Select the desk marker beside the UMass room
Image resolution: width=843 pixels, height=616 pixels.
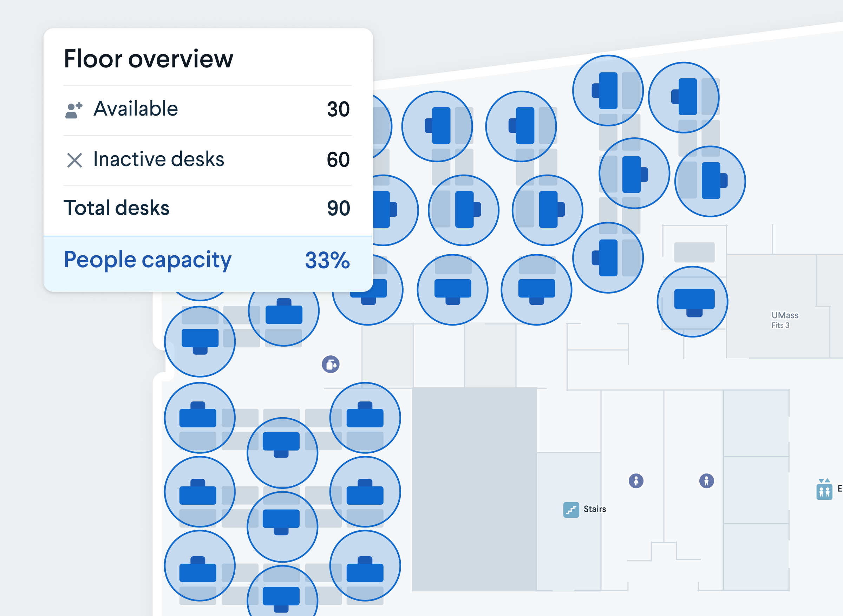(x=692, y=302)
